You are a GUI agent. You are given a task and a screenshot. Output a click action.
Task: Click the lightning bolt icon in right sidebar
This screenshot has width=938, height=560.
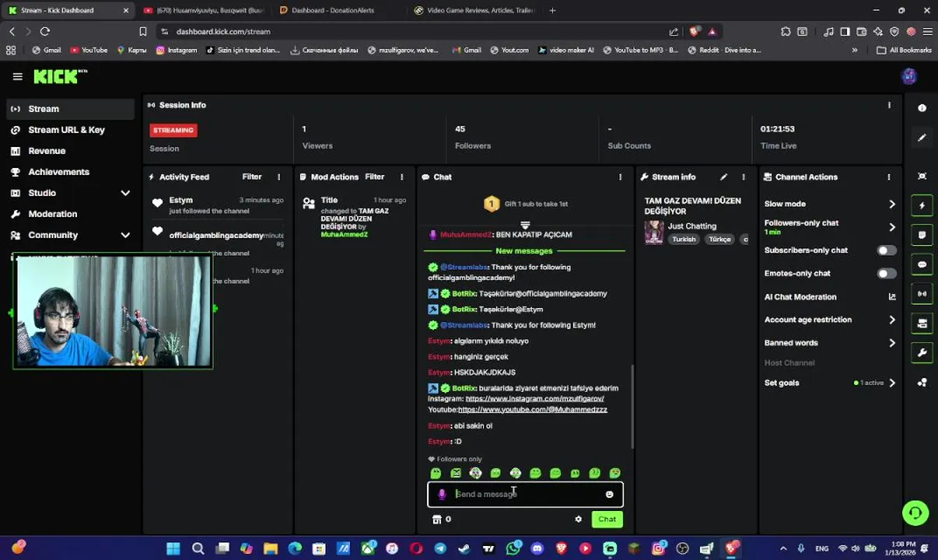(x=922, y=206)
